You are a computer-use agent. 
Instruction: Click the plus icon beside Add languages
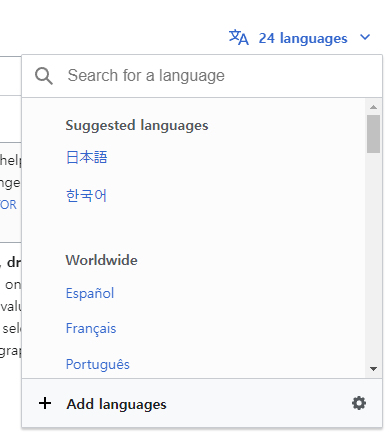coord(45,403)
